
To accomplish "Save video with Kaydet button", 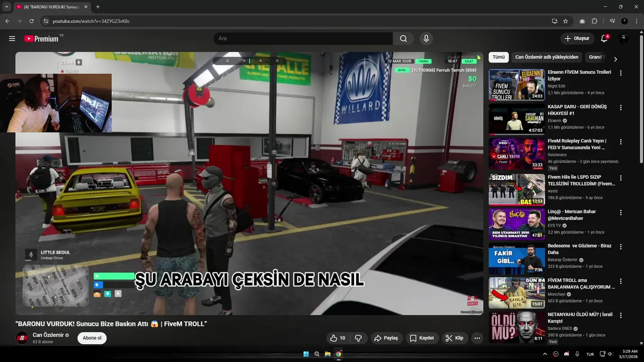I will tap(422, 338).
